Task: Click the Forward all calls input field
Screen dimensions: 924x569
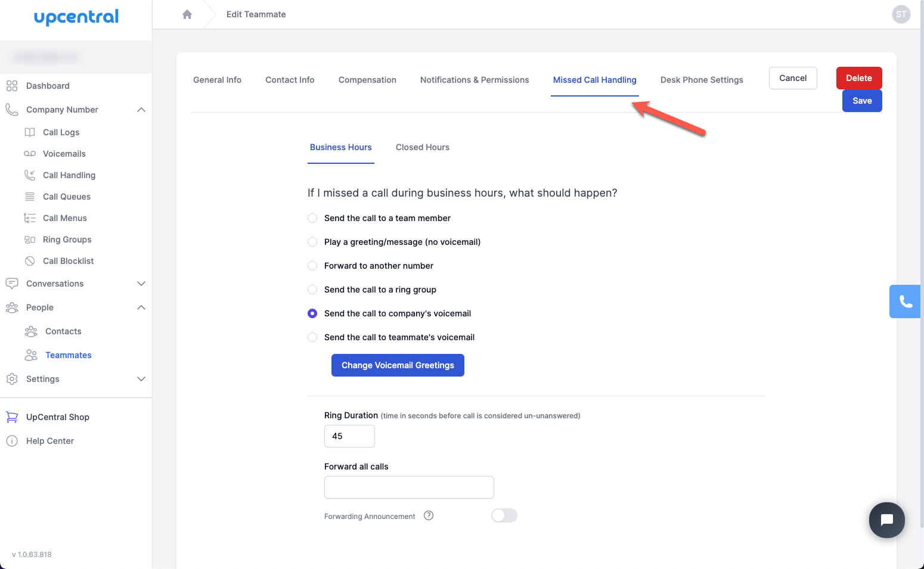Action: [x=409, y=487]
